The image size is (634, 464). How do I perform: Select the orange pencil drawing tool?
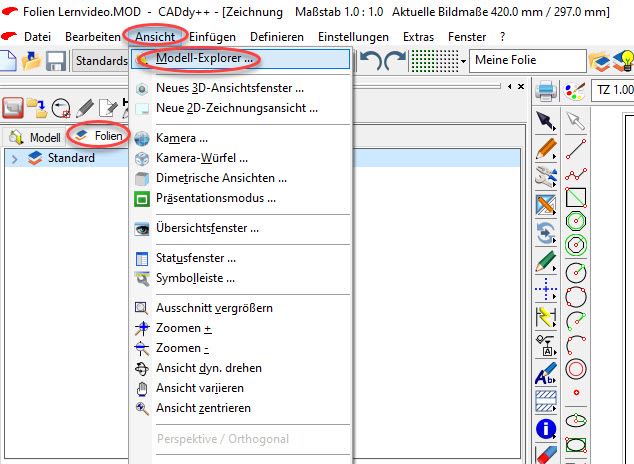pyautogui.click(x=546, y=149)
